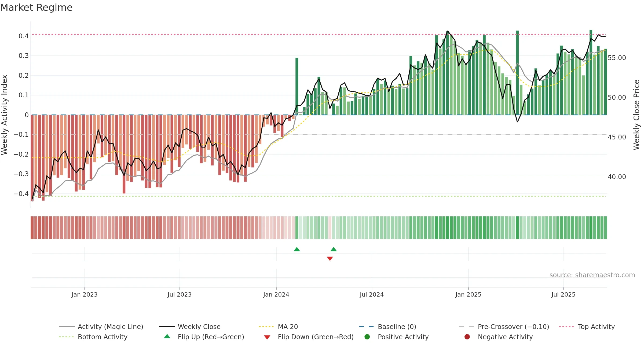Click the first green Flip Up triangle marker
This screenshot has height=362, width=644.
click(x=297, y=249)
